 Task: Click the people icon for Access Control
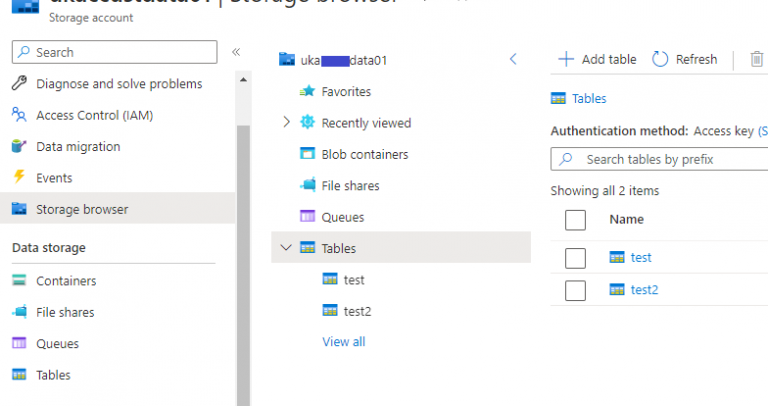click(x=19, y=115)
